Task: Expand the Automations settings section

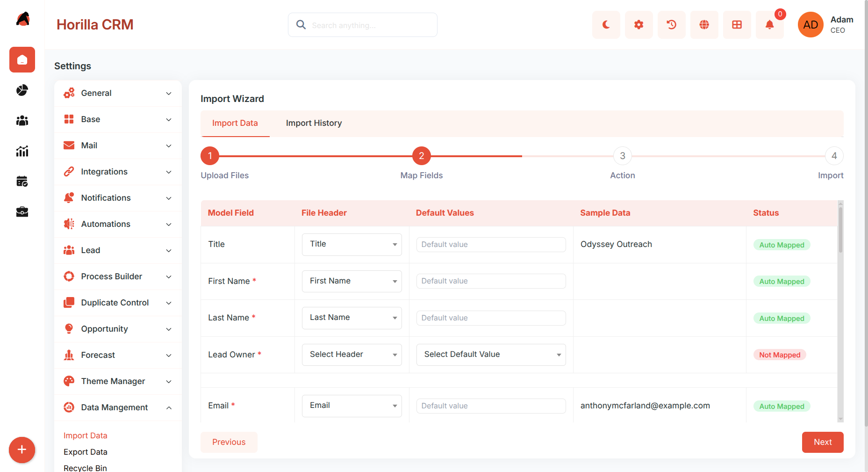Action: [118, 224]
